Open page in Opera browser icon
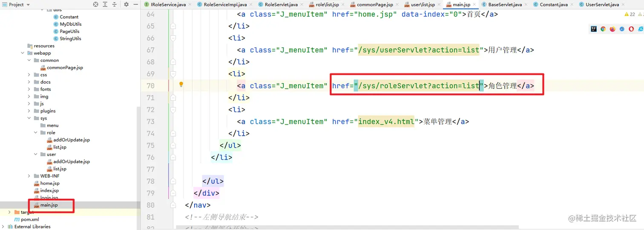 click(x=631, y=29)
